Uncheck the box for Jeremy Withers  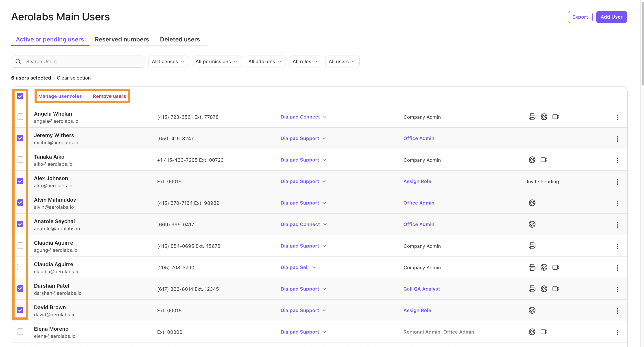pyautogui.click(x=20, y=138)
